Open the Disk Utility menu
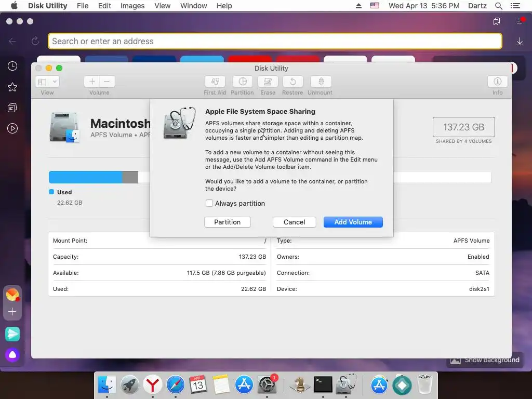 click(47, 6)
